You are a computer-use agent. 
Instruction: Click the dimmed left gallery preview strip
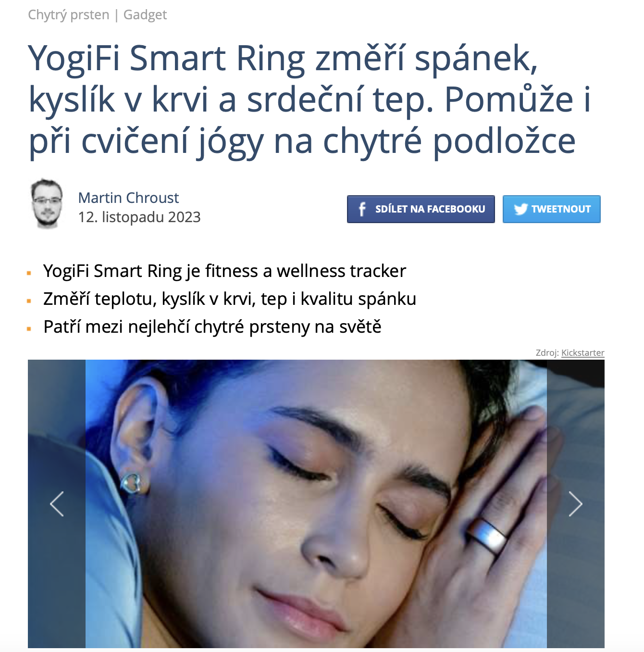pos(57,504)
